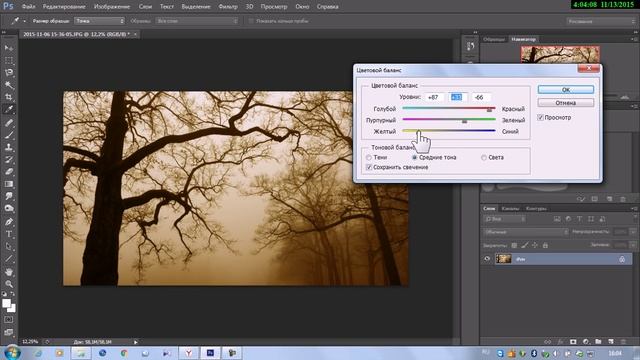Select the Hand tool

(x=9, y=272)
